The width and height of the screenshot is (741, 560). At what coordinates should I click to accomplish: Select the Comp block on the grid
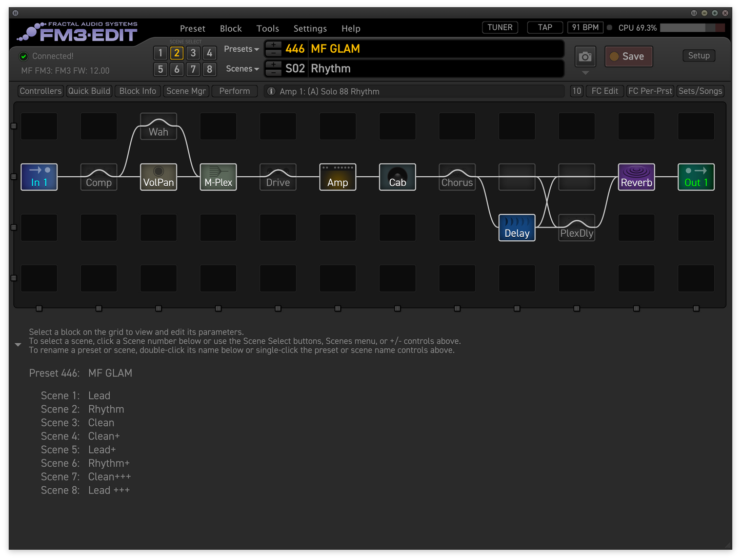pyautogui.click(x=99, y=177)
